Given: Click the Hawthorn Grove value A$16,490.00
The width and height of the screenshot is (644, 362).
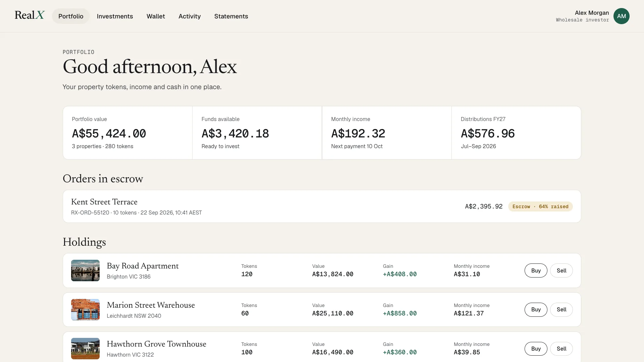Looking at the screenshot, I should (x=333, y=352).
